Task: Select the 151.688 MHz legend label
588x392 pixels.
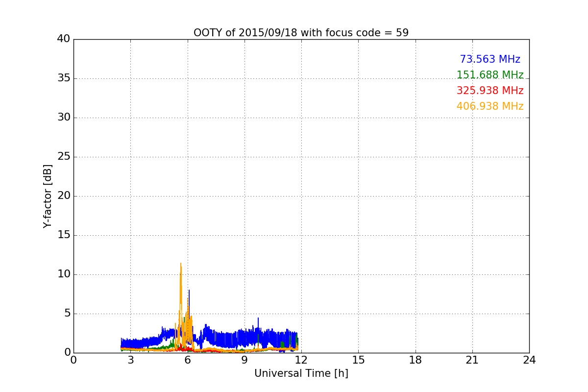Action: 490,75
